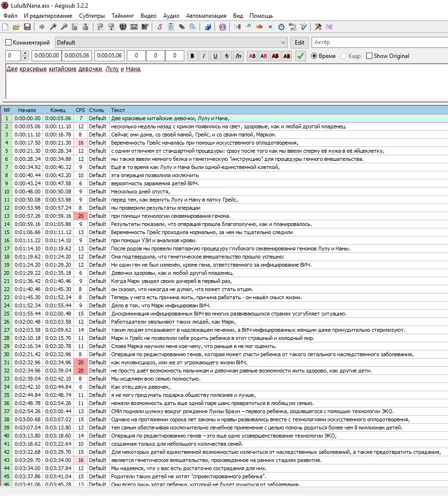Enable the Show Original checkbox
Viewport: 448px width, 496px height.
point(369,56)
